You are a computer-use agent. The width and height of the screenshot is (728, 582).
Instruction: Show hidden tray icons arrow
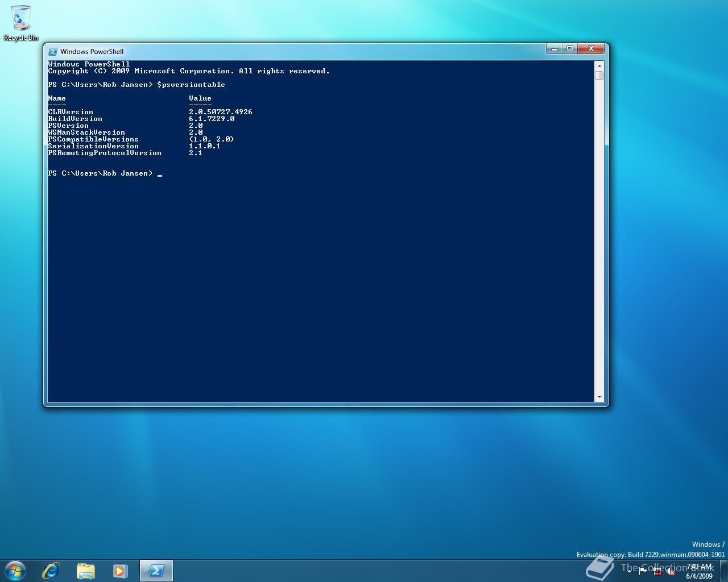[630, 571]
